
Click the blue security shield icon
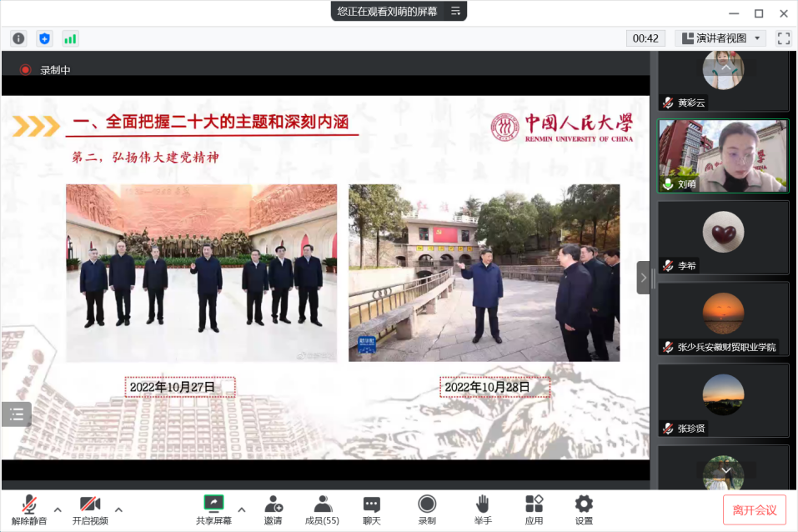[44, 38]
